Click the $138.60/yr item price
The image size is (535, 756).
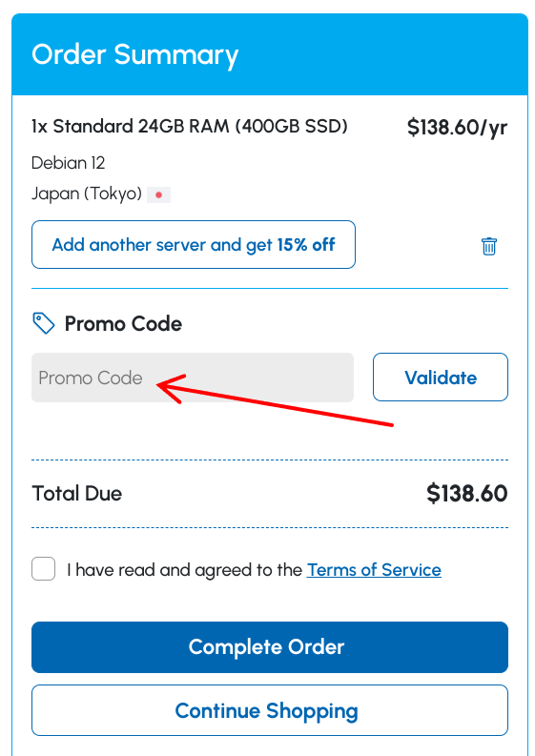[457, 128]
